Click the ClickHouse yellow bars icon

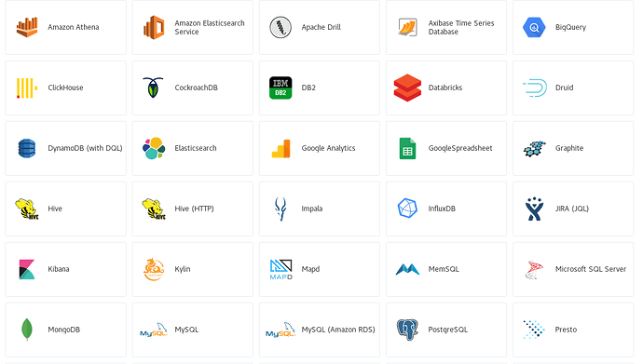tap(27, 88)
